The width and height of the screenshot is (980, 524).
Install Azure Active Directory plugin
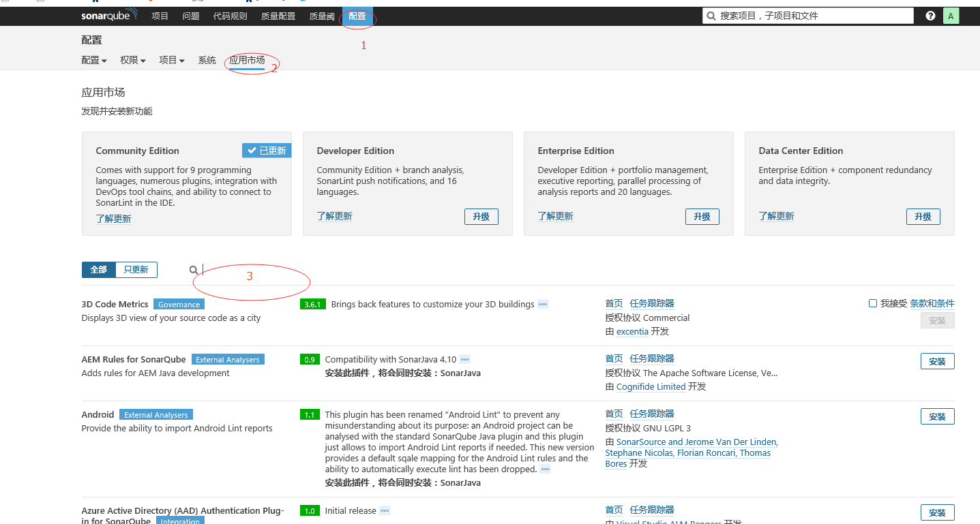click(938, 512)
